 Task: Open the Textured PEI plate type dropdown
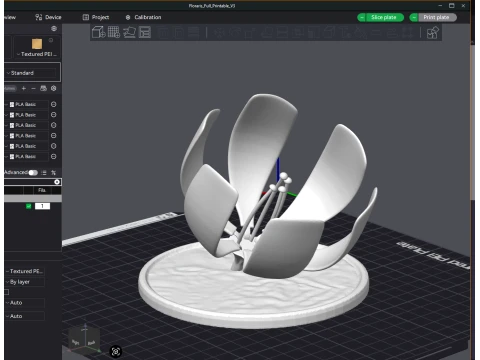pos(37,54)
